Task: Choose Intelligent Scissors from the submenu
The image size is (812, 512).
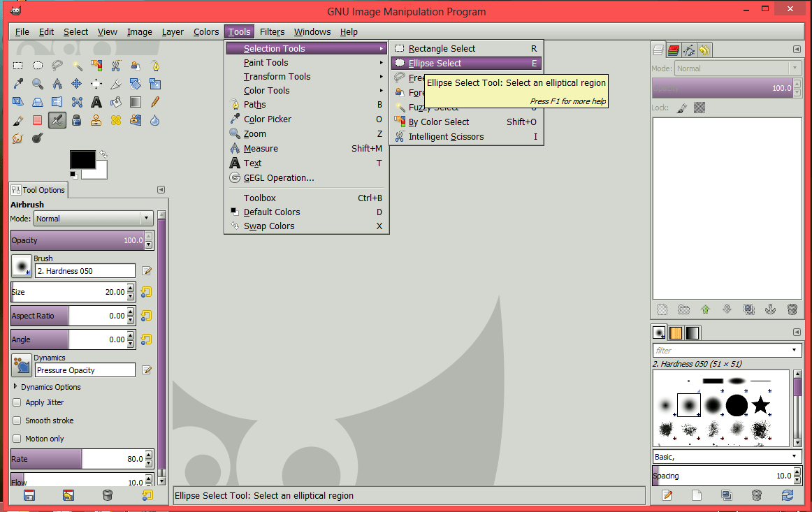Action: (466, 137)
